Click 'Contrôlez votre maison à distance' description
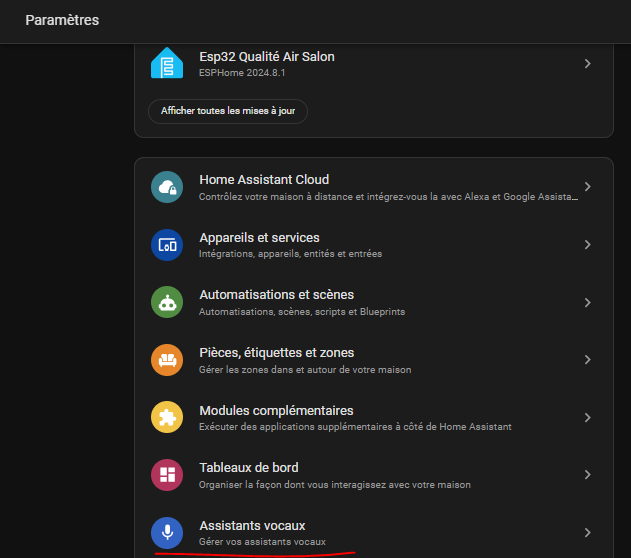Image resolution: width=631 pixels, height=558 pixels. pos(388,197)
